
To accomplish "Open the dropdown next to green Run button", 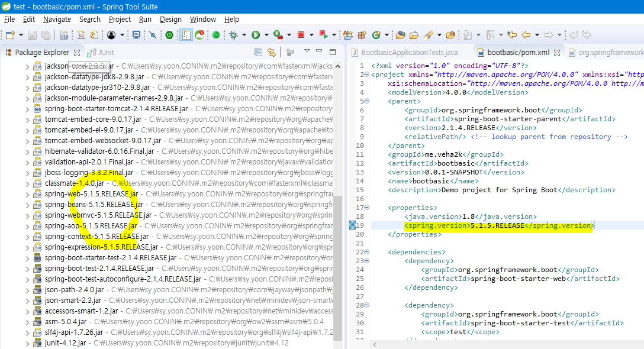I will 266,35.
